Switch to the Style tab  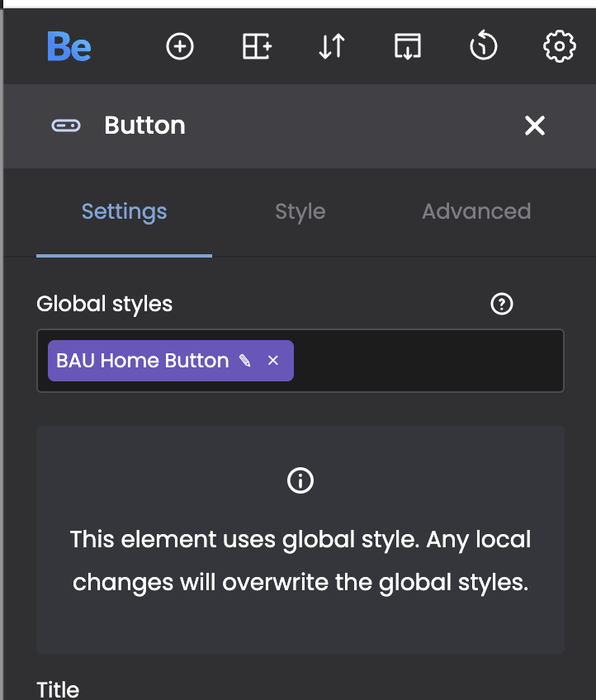[x=300, y=211]
